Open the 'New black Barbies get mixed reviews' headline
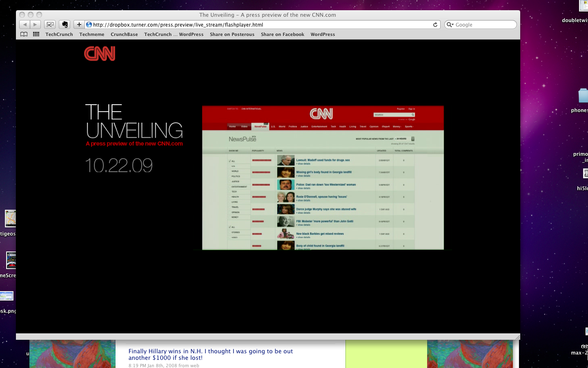This screenshot has height=368, width=588. 320,234
